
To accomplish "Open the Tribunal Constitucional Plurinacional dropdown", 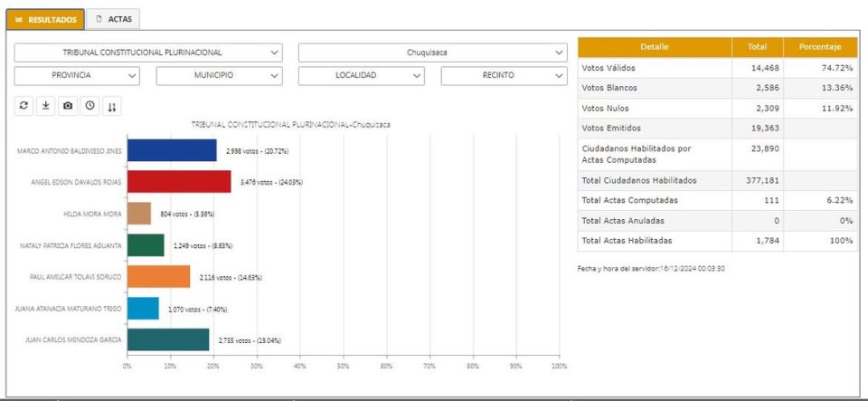I will (149, 53).
